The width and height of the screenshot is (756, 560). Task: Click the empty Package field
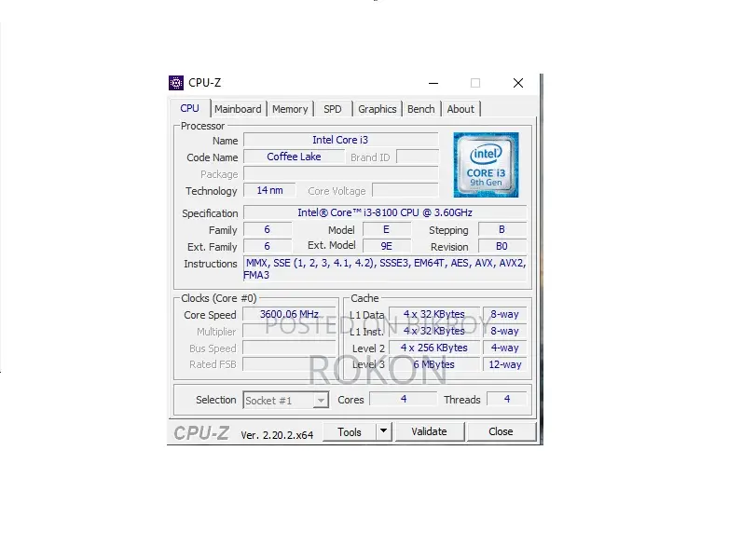click(x=341, y=173)
